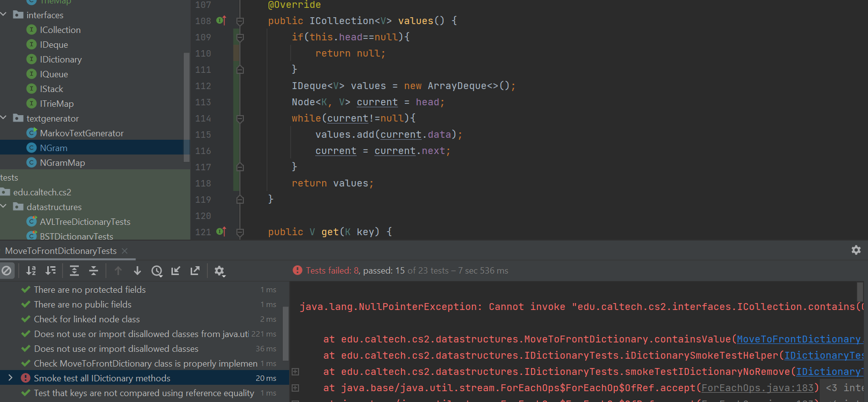
Task: Toggle the show passed tests filter
Action: coord(6,271)
